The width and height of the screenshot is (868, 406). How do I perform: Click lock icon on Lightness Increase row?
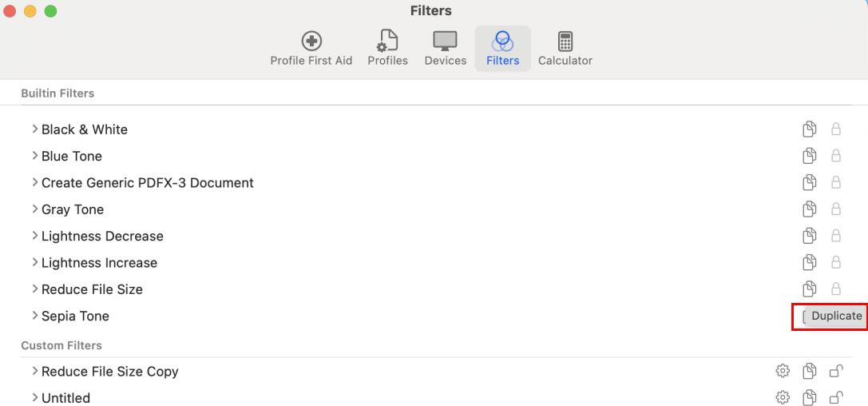[836, 262]
